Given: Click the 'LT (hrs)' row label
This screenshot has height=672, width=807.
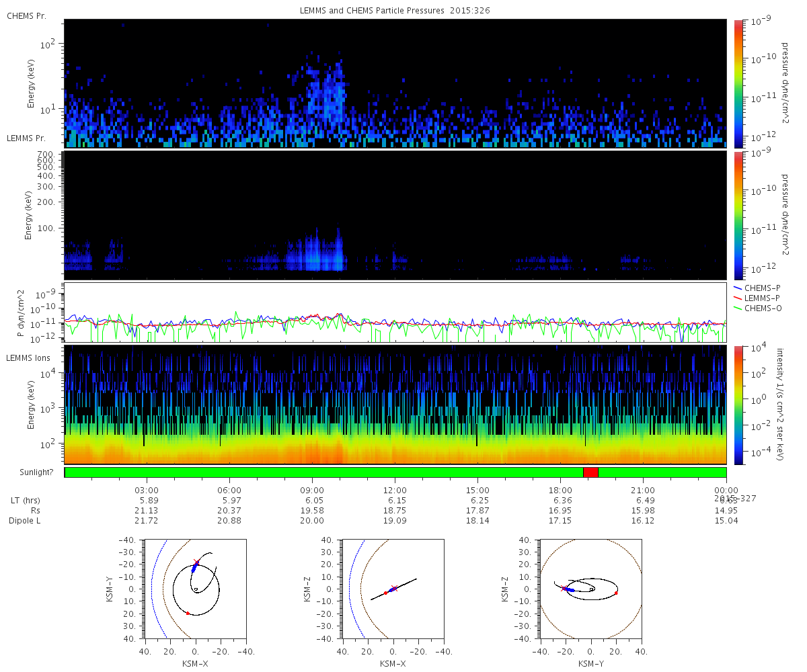Looking at the screenshot, I should [24, 501].
